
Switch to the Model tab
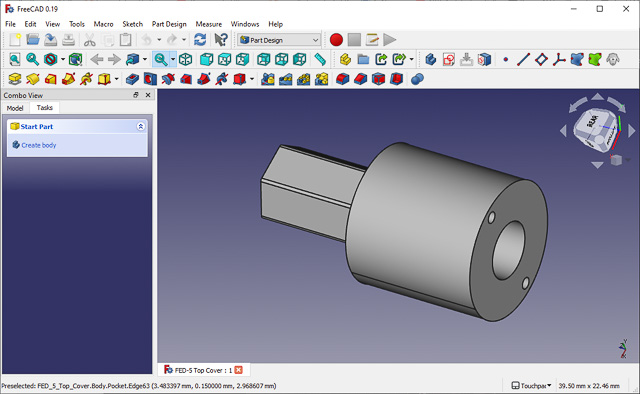[15, 108]
